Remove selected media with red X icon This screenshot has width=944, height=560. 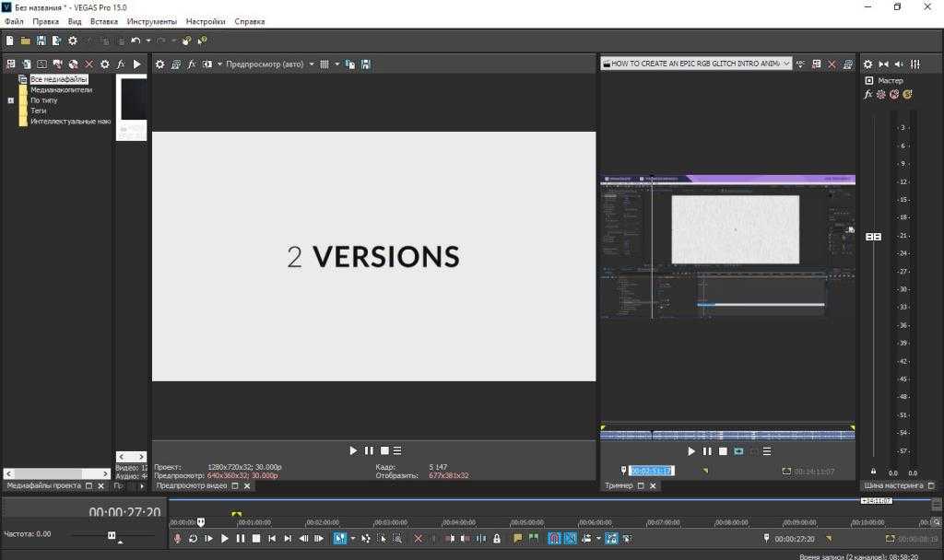(89, 64)
